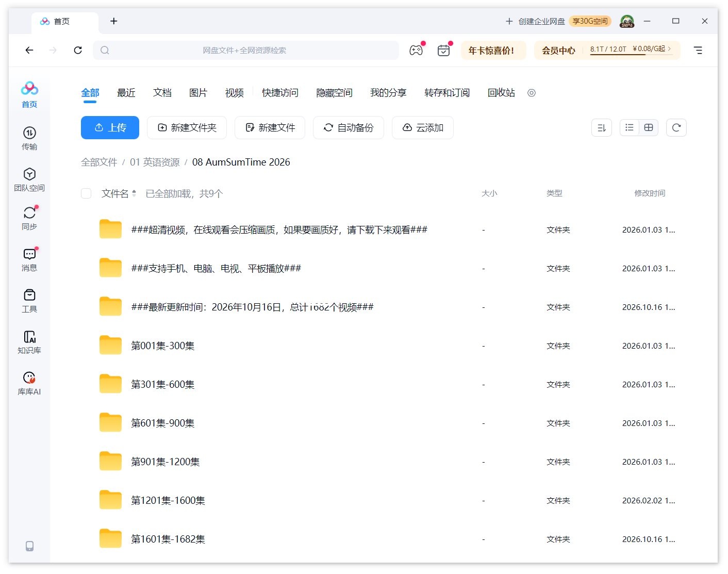The height and width of the screenshot is (574, 728).
Task: Refresh the file list
Action: click(x=676, y=127)
